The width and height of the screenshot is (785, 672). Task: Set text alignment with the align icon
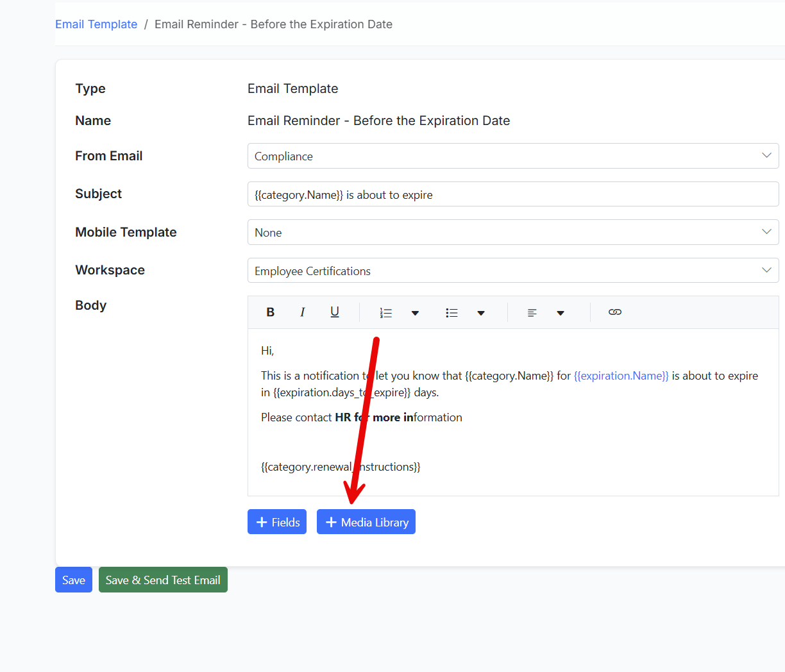coord(532,313)
